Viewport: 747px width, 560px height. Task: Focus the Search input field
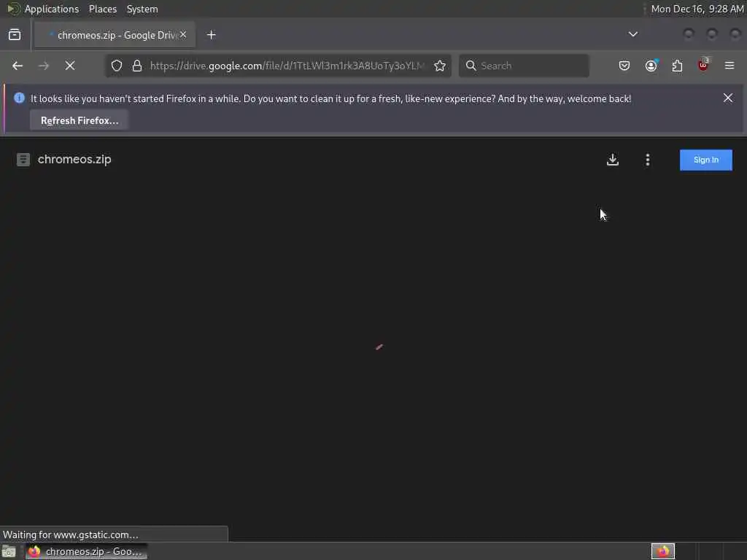coord(524,66)
